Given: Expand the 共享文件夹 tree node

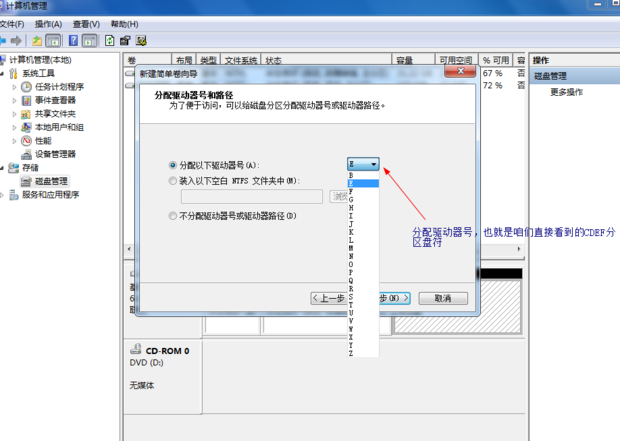Looking at the screenshot, I should click(15, 114).
